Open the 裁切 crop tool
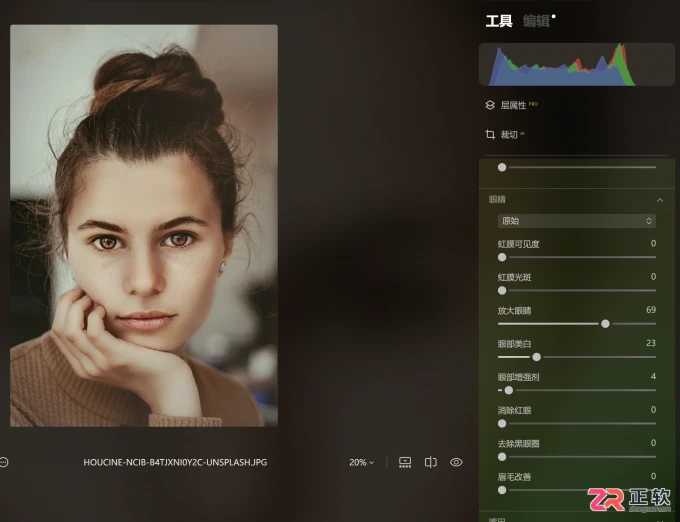Viewport: 680px width, 522px height. (505, 134)
